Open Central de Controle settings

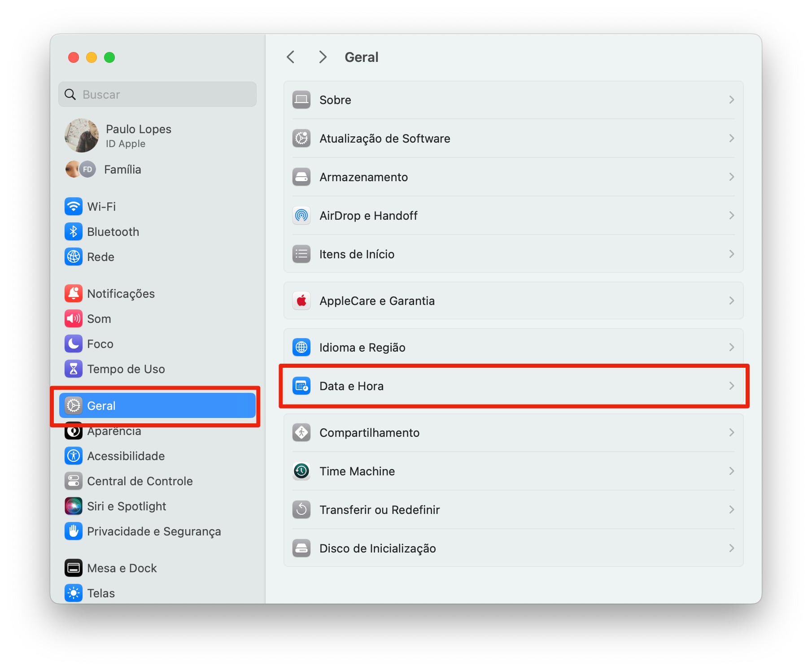pos(140,481)
